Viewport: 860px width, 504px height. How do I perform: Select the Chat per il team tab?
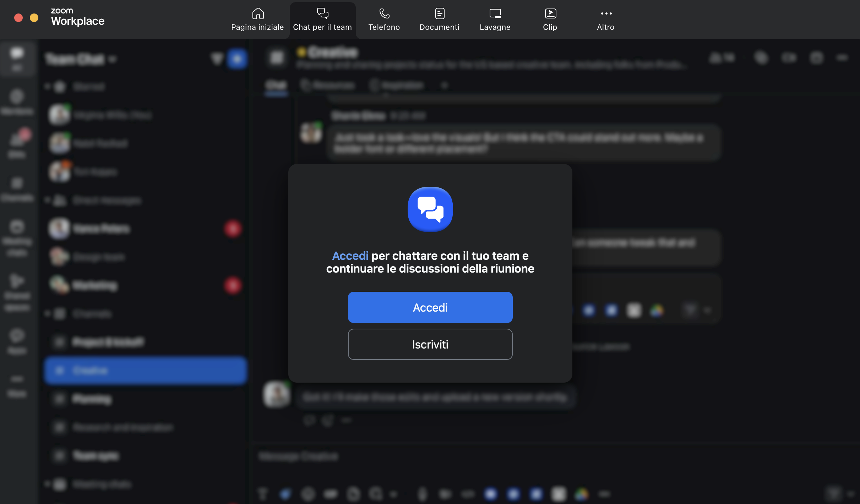coord(322,20)
